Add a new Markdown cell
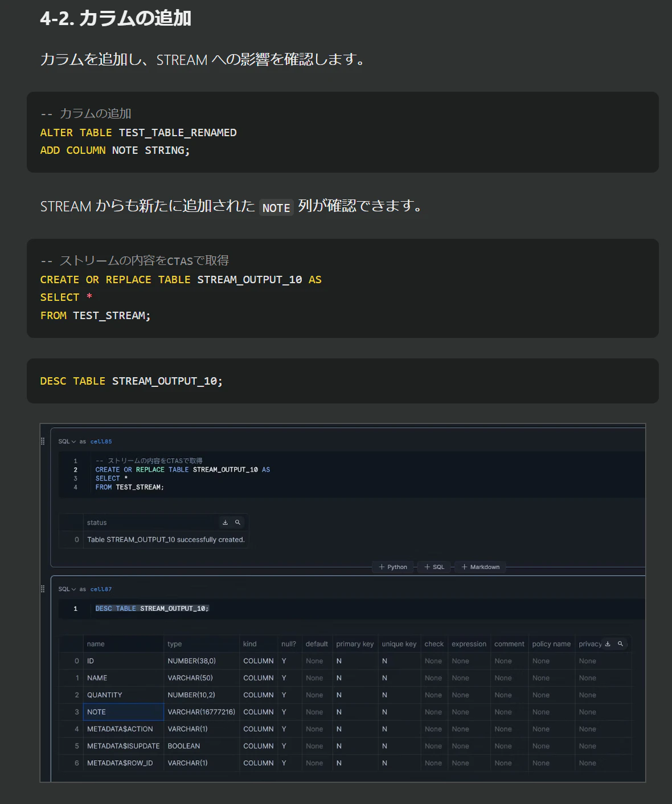Image resolution: width=672 pixels, height=804 pixels. 480,567
